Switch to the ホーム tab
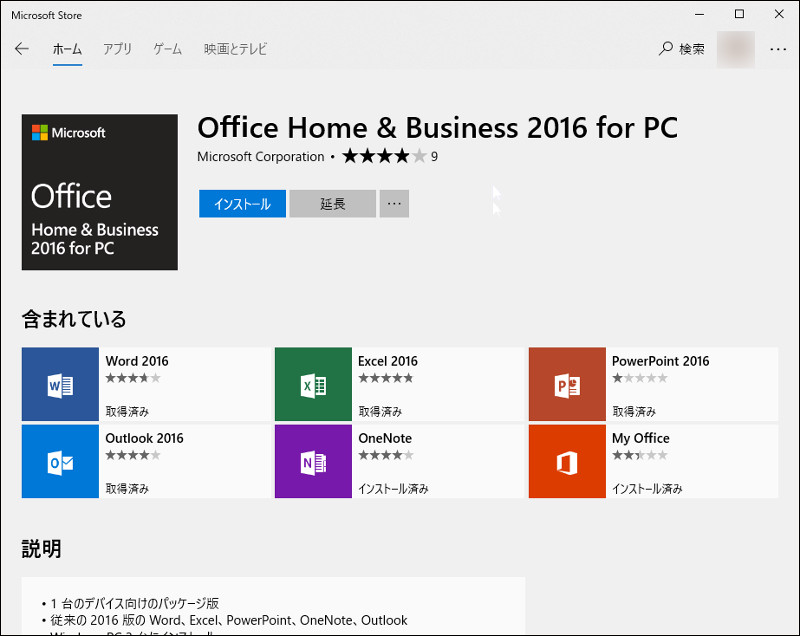The height and width of the screenshot is (636, 800). coord(67,49)
